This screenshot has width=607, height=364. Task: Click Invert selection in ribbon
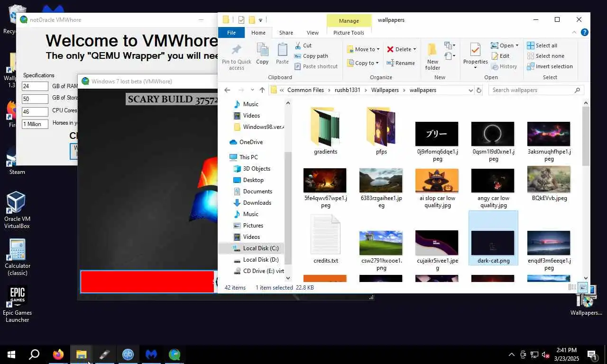click(x=550, y=66)
